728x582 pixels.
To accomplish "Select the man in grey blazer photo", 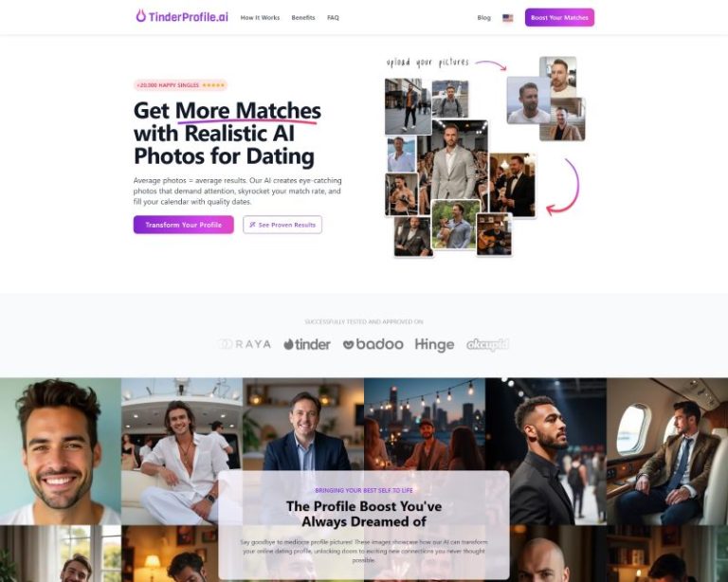I will pyautogui.click(x=453, y=160).
